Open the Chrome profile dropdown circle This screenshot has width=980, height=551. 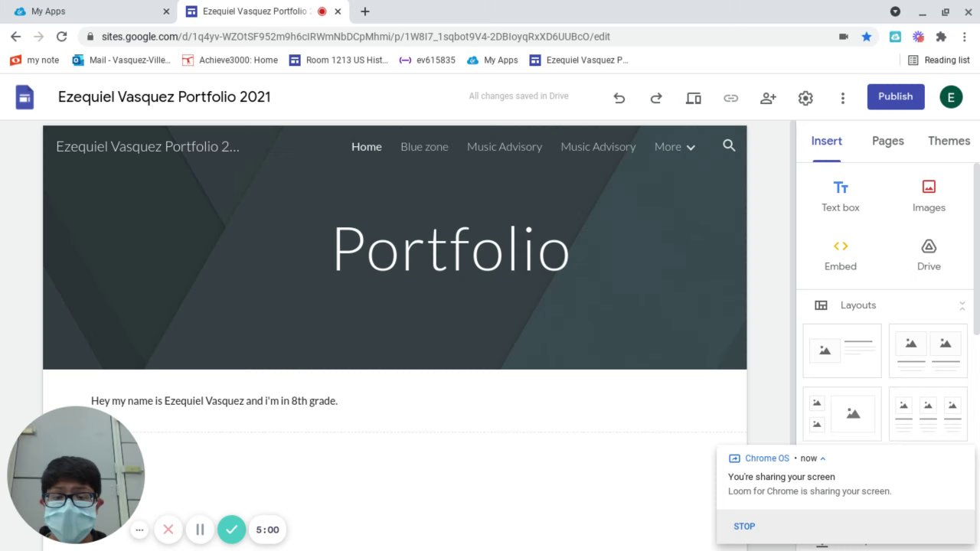click(895, 11)
